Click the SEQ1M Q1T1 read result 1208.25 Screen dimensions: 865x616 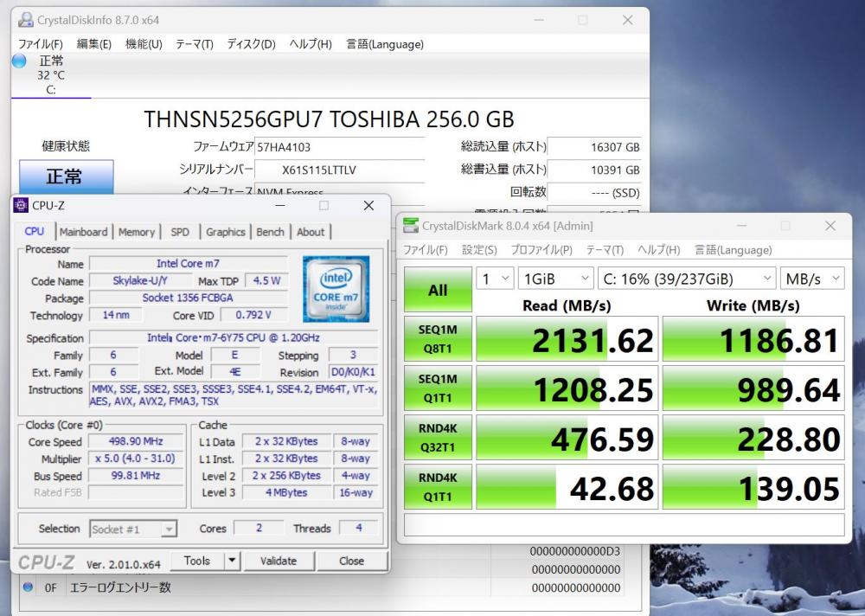click(x=567, y=388)
